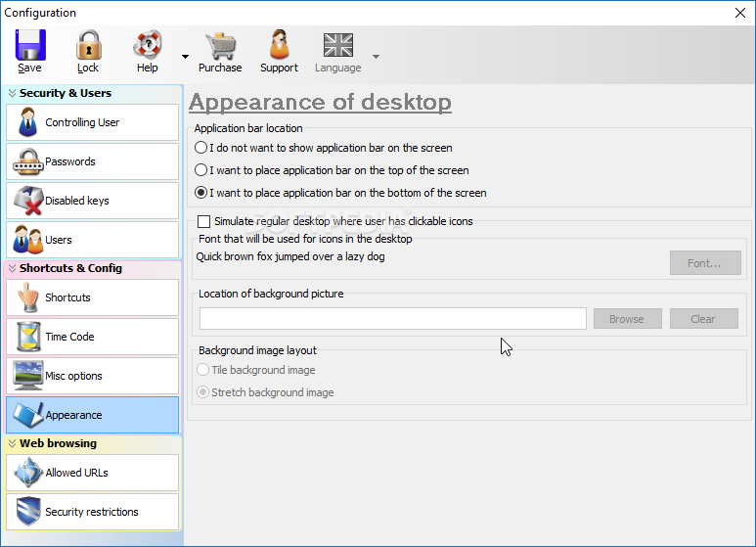Click the Lock padlock icon
The height and width of the screenshot is (547, 756).
pyautogui.click(x=88, y=45)
